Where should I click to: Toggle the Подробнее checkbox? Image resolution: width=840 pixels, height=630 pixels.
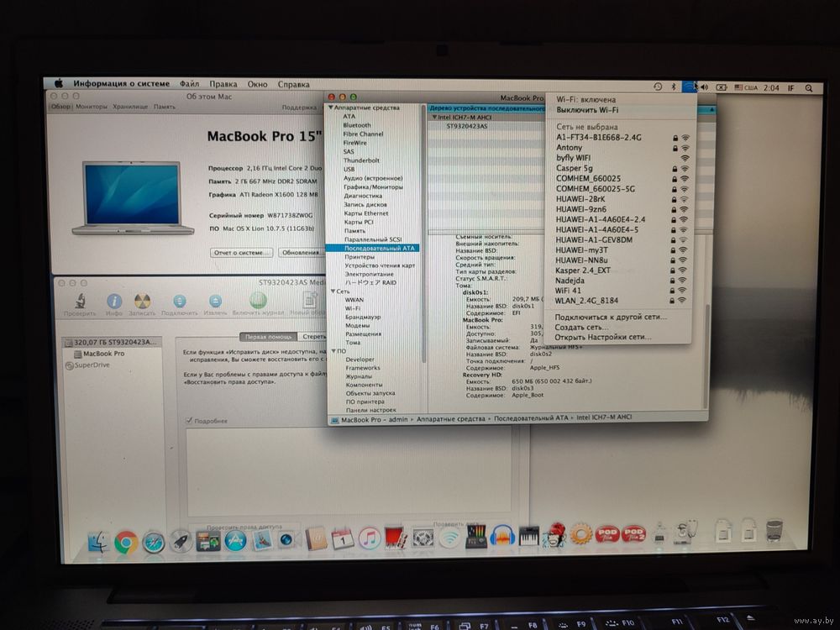tap(189, 421)
